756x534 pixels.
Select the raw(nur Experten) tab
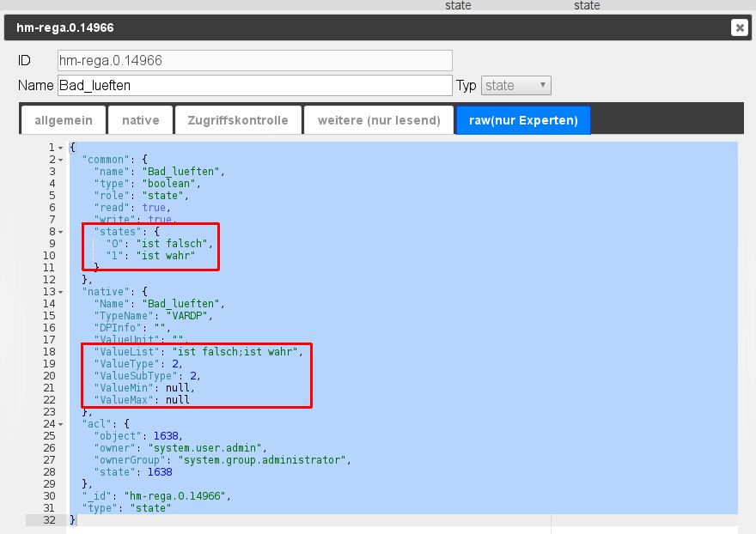click(x=523, y=120)
